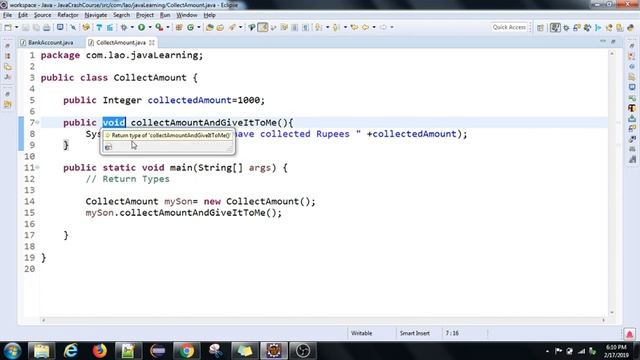This screenshot has width=640, height=360.
Task: Expand the New Java Class dropdown arrow
Action: pos(199,27)
